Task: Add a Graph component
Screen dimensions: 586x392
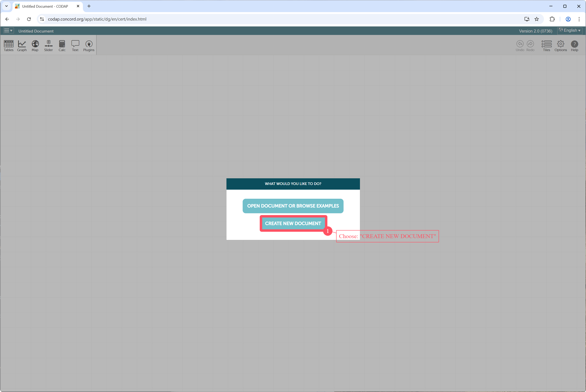Action: tap(22, 46)
